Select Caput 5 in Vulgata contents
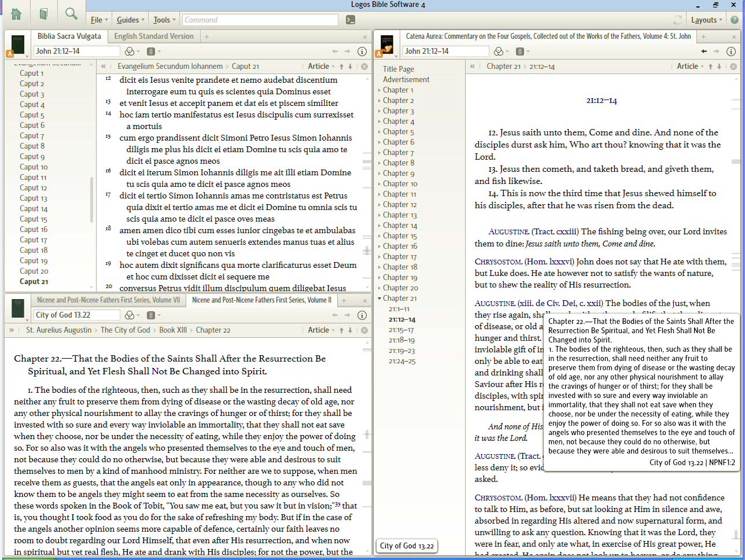 pos(32,115)
